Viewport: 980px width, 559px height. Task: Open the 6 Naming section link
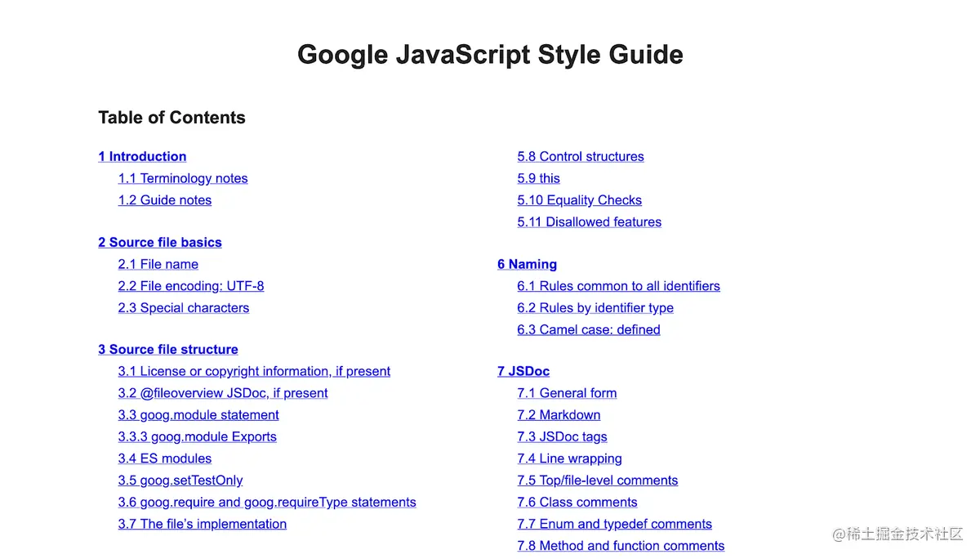(x=528, y=264)
